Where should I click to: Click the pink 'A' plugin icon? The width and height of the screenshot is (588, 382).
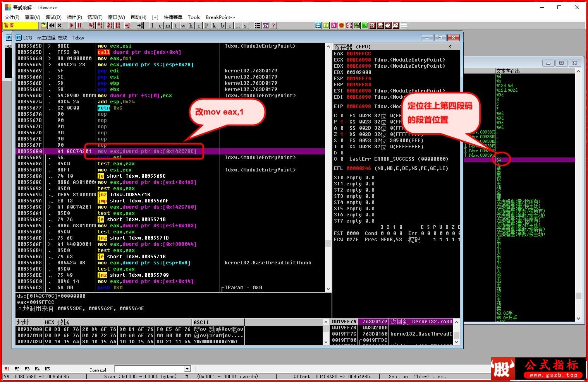334,26
